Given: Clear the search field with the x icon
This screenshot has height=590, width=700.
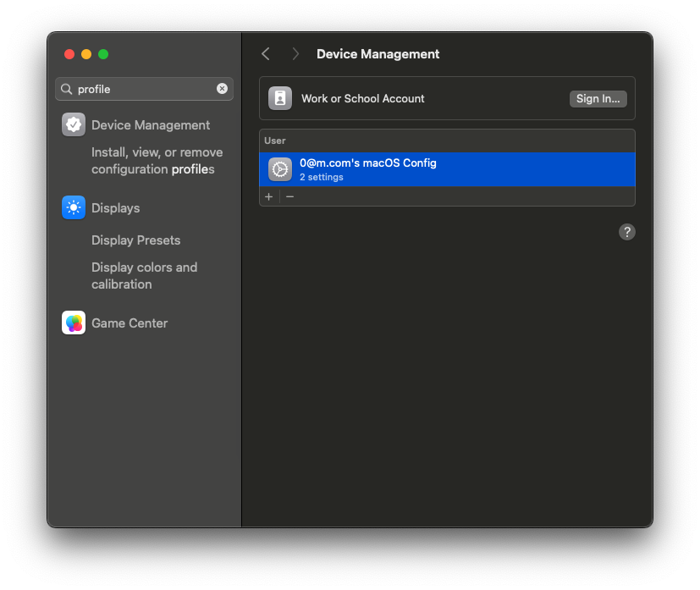Looking at the screenshot, I should (x=222, y=88).
